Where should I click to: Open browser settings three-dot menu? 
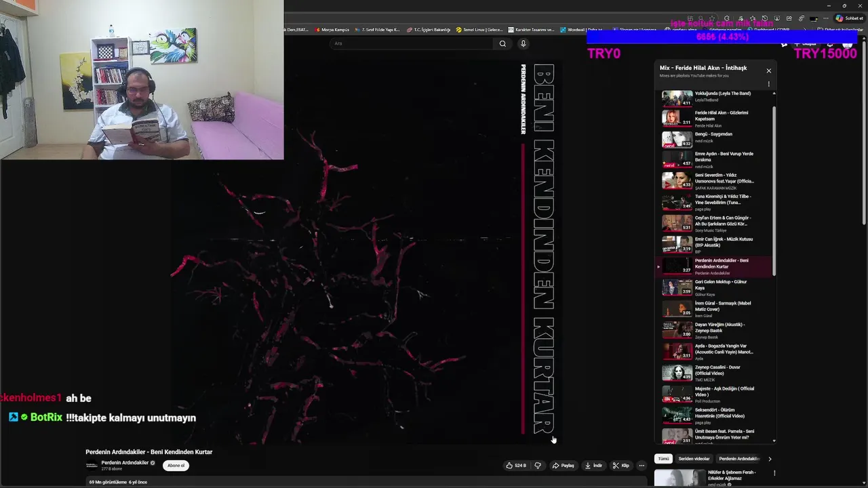(x=826, y=18)
